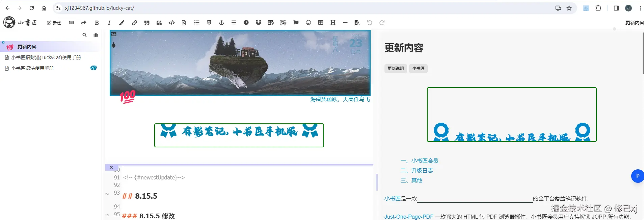Click the 更新说明 tag in the preview
The width and height of the screenshot is (644, 220).
(396, 69)
